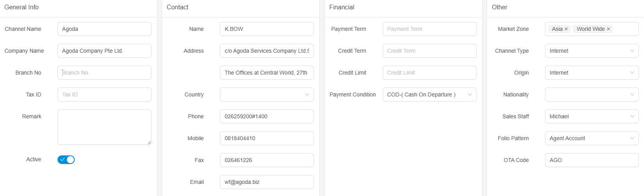This screenshot has height=196, width=644.
Task: Change the Sales Staff selection
Action: point(592,116)
